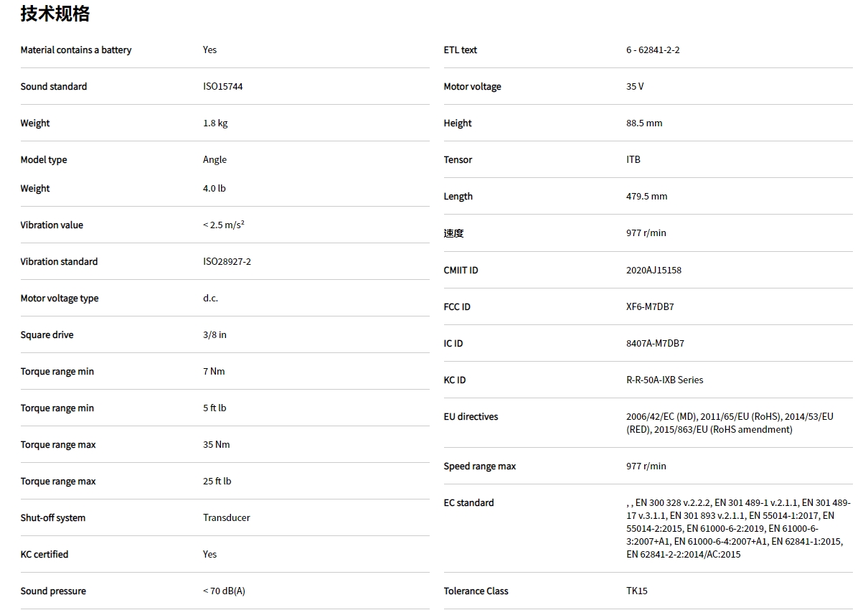This screenshot has height=610, width=868.
Task: Click the Model type label
Action: pos(44,160)
